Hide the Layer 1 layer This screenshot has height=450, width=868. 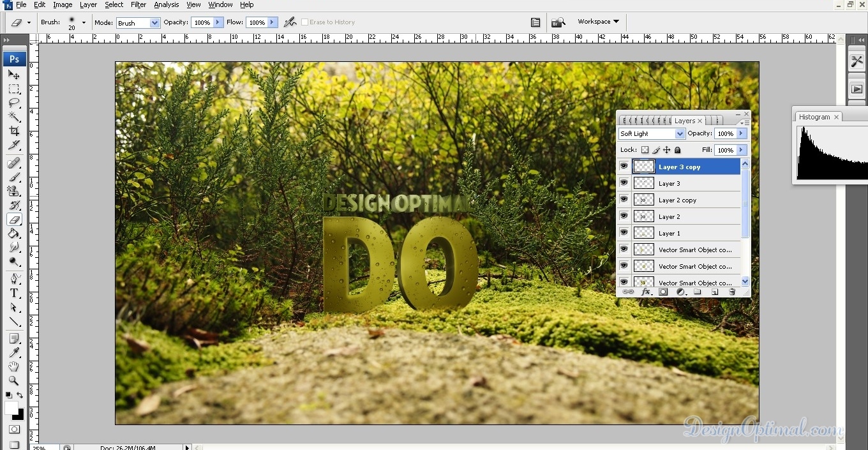pyautogui.click(x=624, y=233)
